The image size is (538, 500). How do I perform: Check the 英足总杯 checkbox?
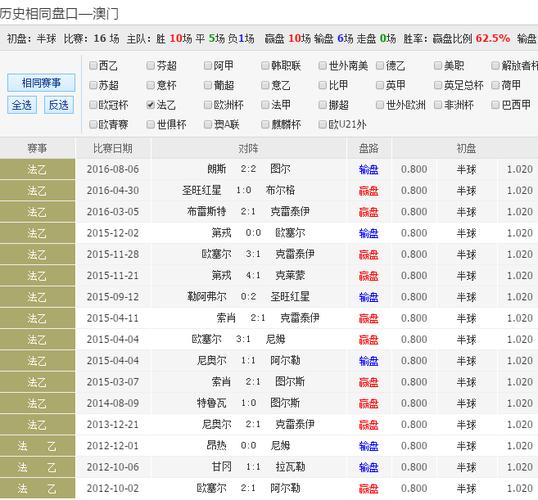click(x=438, y=85)
